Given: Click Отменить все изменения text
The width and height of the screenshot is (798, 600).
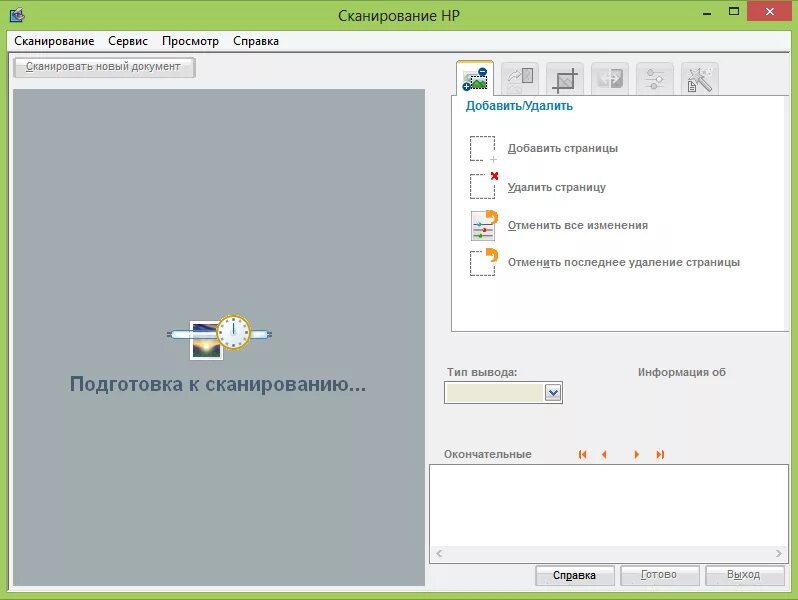Looking at the screenshot, I should (578, 225).
